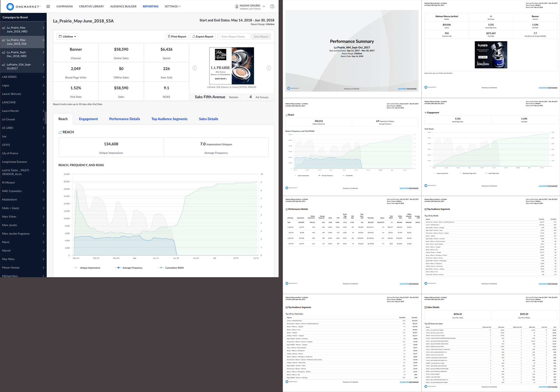560x392 pixels.
Task: Select Laura Mercier brand row
Action: [23, 111]
